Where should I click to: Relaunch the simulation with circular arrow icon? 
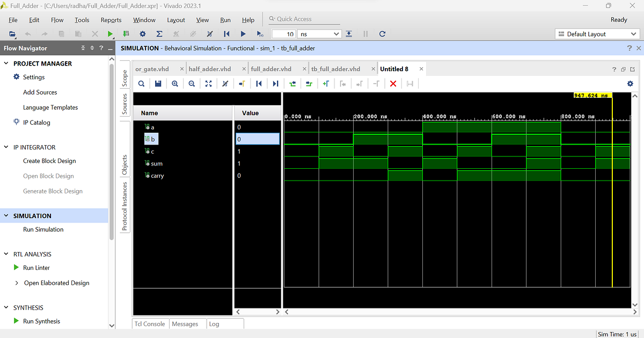pos(382,33)
